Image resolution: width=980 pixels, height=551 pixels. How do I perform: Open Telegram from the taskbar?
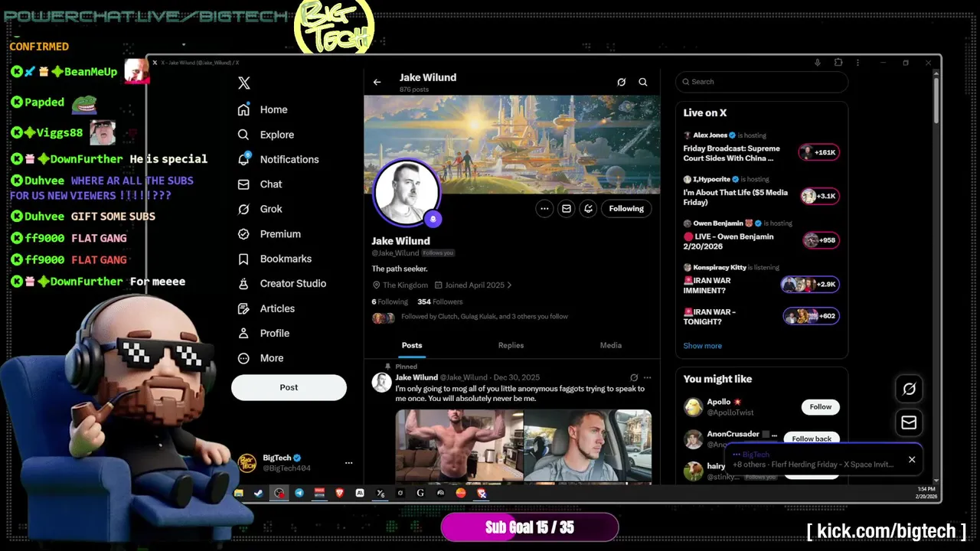click(x=299, y=494)
